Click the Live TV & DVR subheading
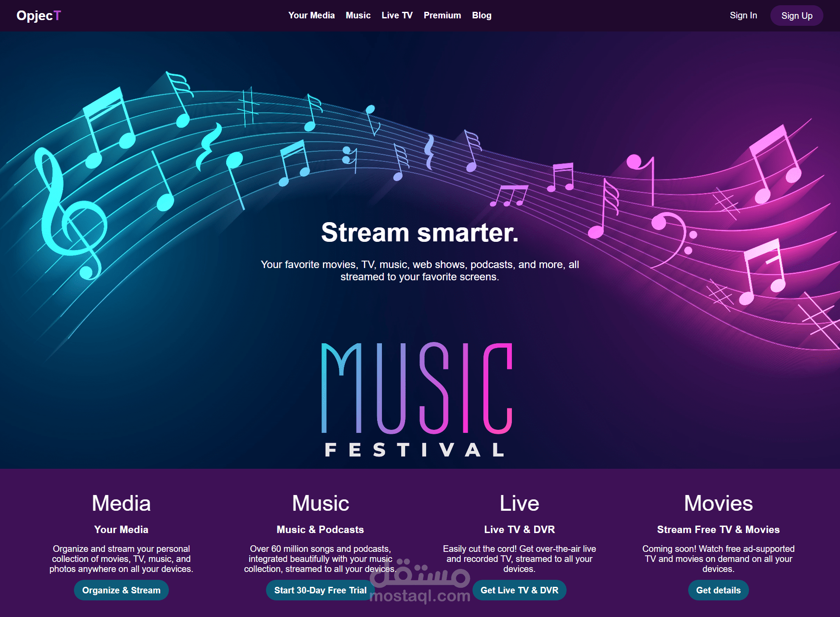The image size is (840, 617). coord(519,530)
